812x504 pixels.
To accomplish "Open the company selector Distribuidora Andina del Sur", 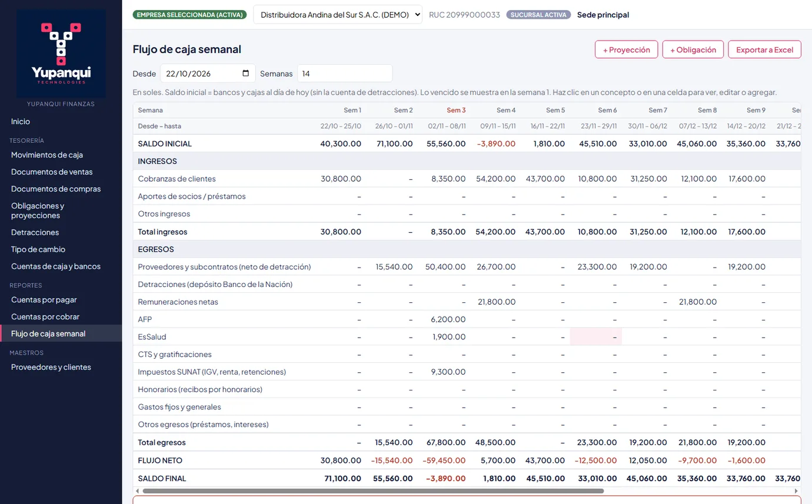I will tap(338, 15).
